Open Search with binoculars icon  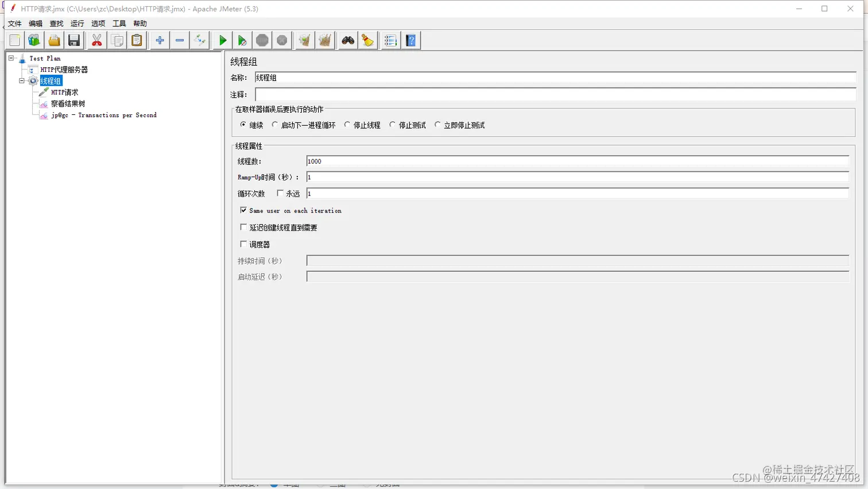click(x=348, y=40)
